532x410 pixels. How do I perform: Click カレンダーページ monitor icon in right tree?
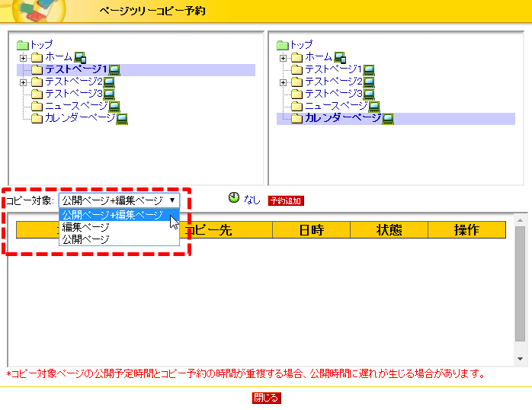[x=388, y=119]
